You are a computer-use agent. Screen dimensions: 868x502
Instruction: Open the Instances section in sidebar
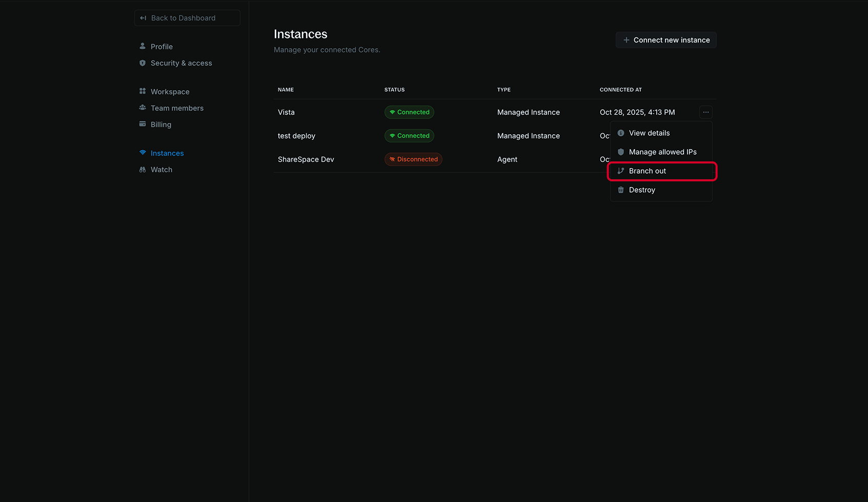pyautogui.click(x=167, y=153)
